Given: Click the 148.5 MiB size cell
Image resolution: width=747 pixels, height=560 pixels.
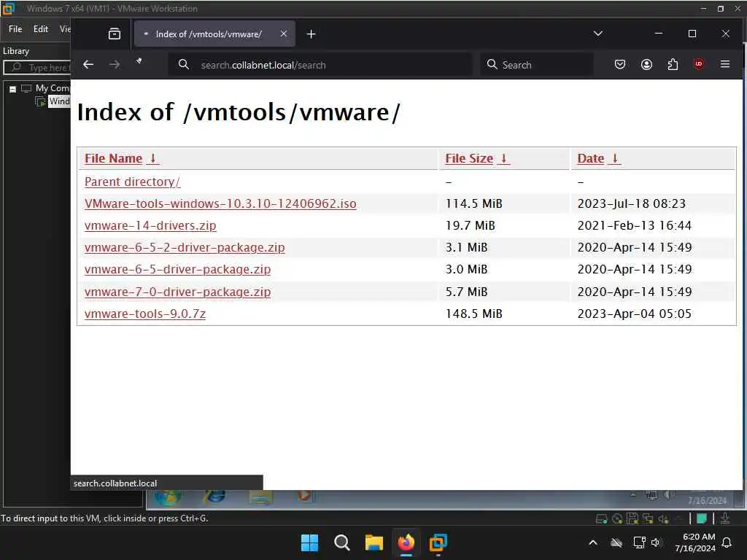Looking at the screenshot, I should tap(473, 314).
